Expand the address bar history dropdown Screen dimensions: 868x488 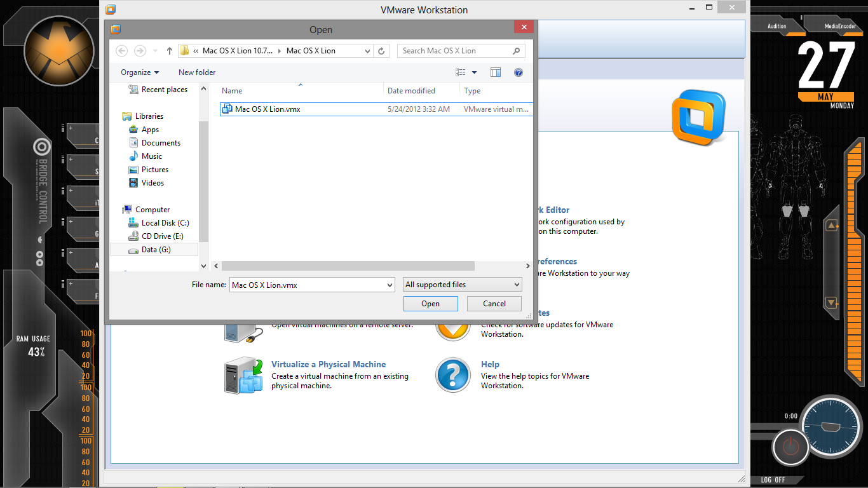point(368,51)
